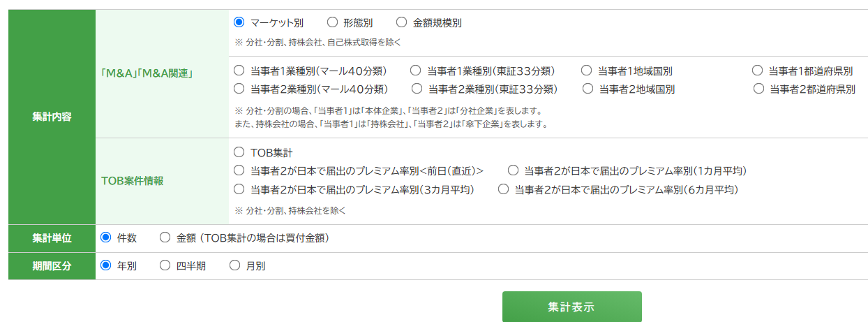Choose premium rate 6カ月平均 radio
The height and width of the screenshot is (322, 868).
(503, 189)
